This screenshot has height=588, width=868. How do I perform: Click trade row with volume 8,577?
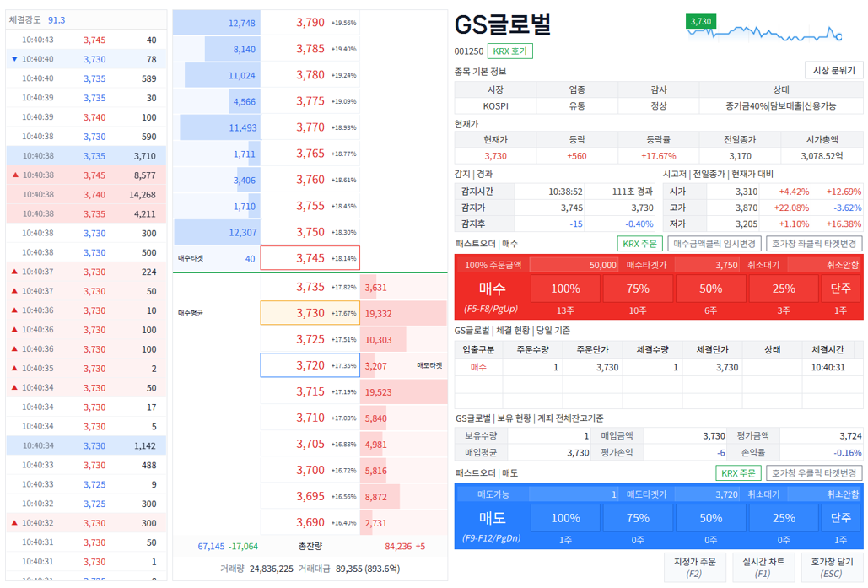point(86,175)
